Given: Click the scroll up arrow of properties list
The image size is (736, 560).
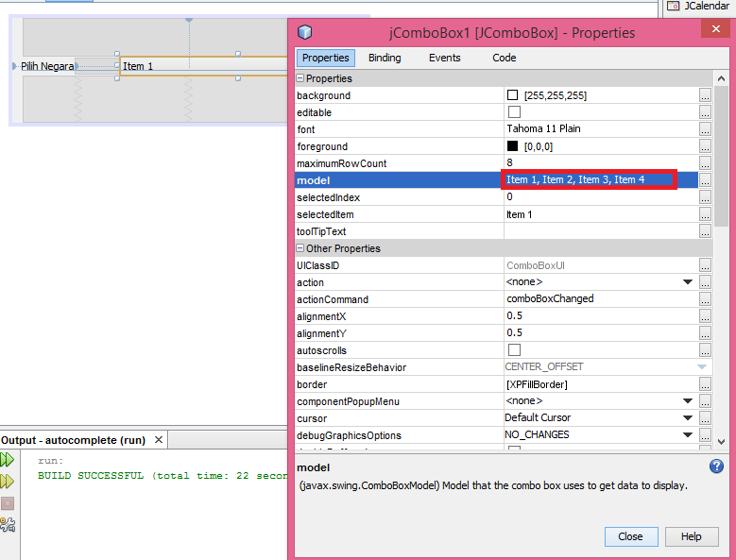Looking at the screenshot, I should pos(722,78).
